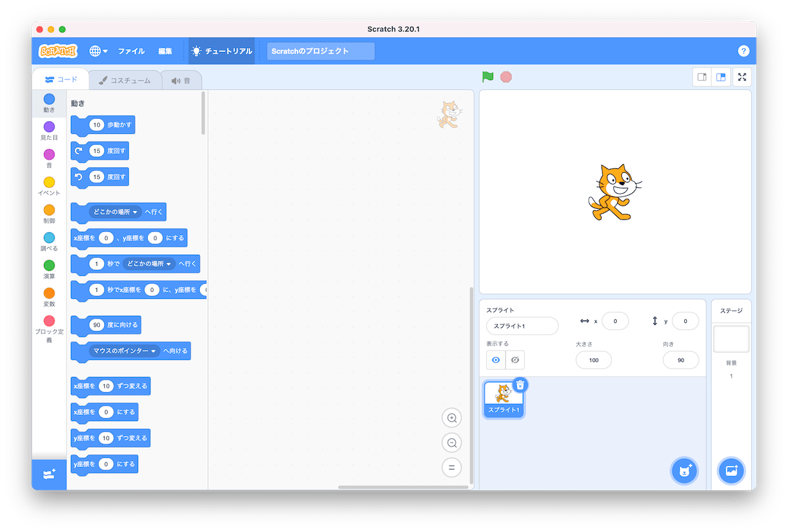Click the sprite x position field

click(x=615, y=321)
